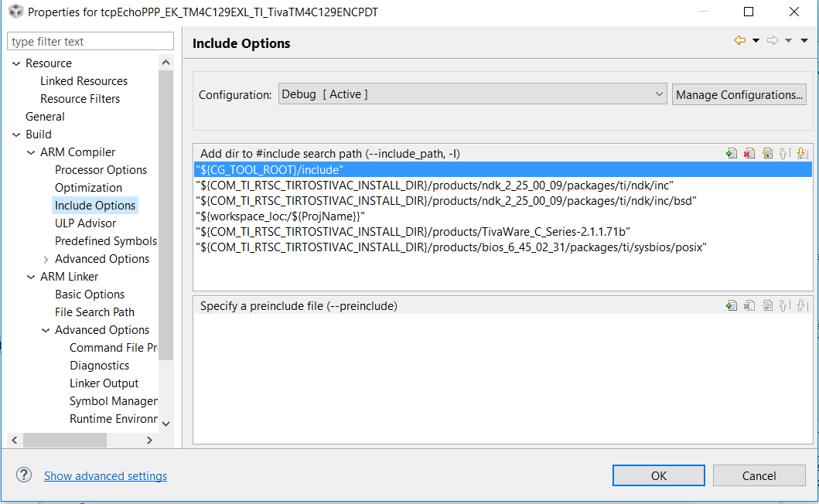Open the page view menu triangle
The image size is (819, 504).
click(x=804, y=41)
